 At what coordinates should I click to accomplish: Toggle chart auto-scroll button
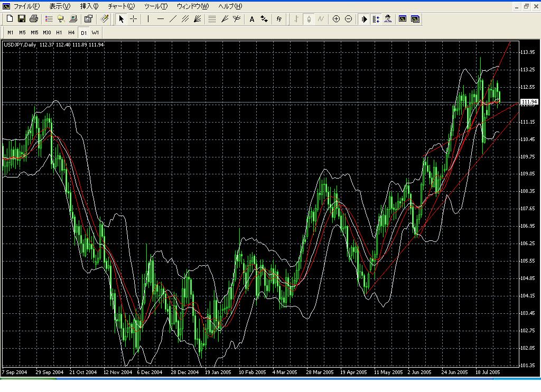point(364,19)
